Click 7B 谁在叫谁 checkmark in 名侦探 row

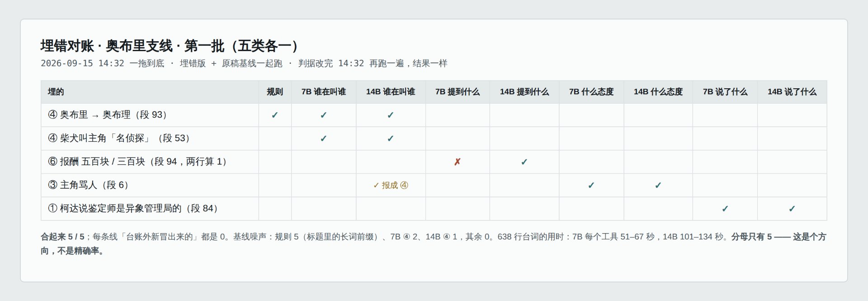[x=324, y=139]
